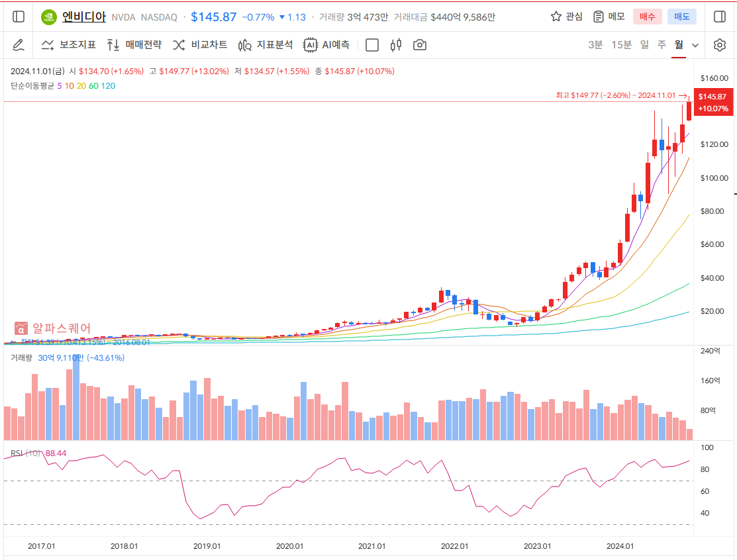Expand the interval dropdown chevron
Image resolution: width=737 pixels, height=560 pixels.
click(695, 46)
